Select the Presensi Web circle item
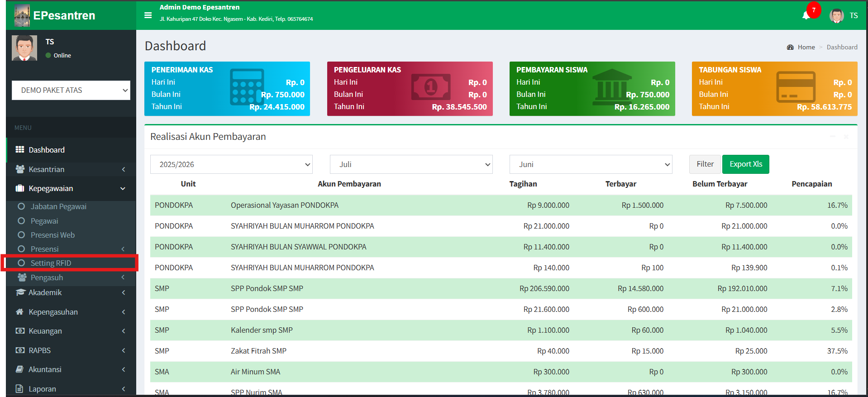This screenshot has width=868, height=397. pos(52,235)
